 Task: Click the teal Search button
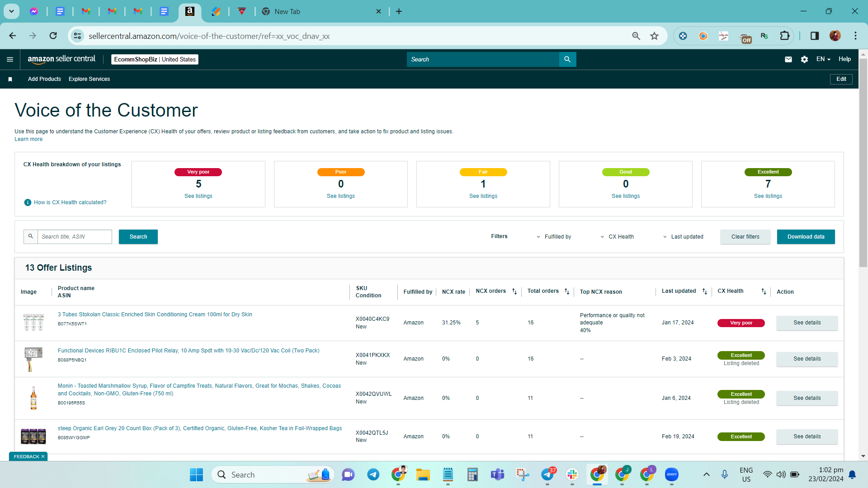(138, 237)
